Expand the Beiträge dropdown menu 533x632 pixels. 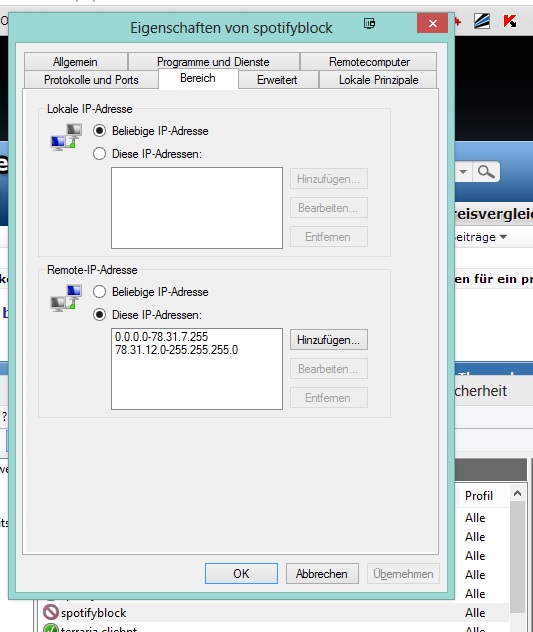tap(503, 237)
